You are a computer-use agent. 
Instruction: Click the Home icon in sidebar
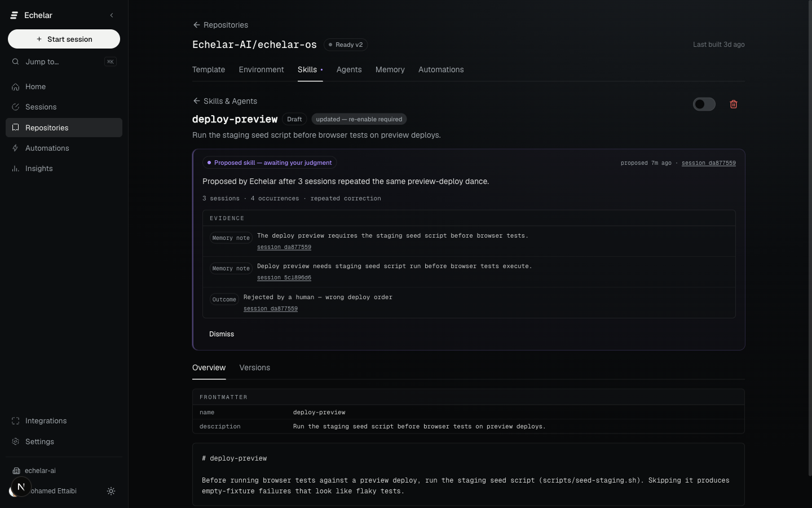click(x=15, y=86)
